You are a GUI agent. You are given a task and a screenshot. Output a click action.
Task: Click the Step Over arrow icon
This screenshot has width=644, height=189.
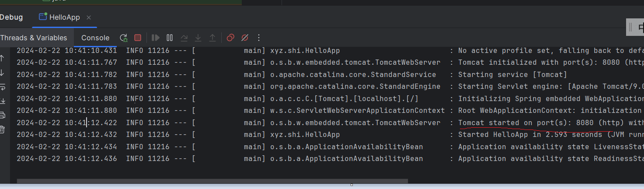184,38
